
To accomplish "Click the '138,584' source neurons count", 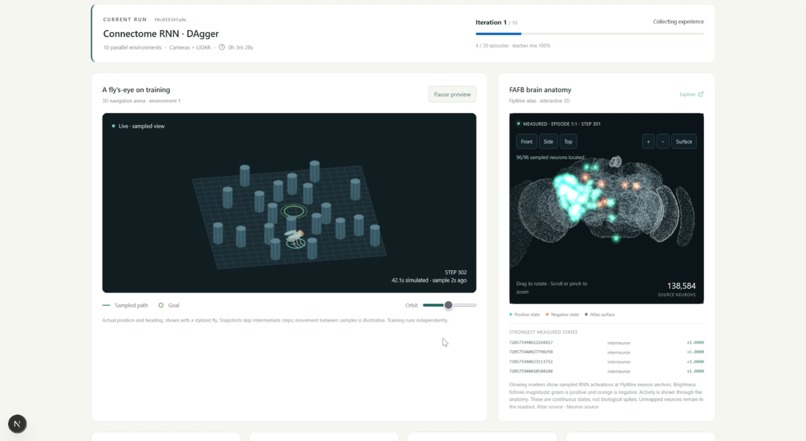I will point(681,285).
